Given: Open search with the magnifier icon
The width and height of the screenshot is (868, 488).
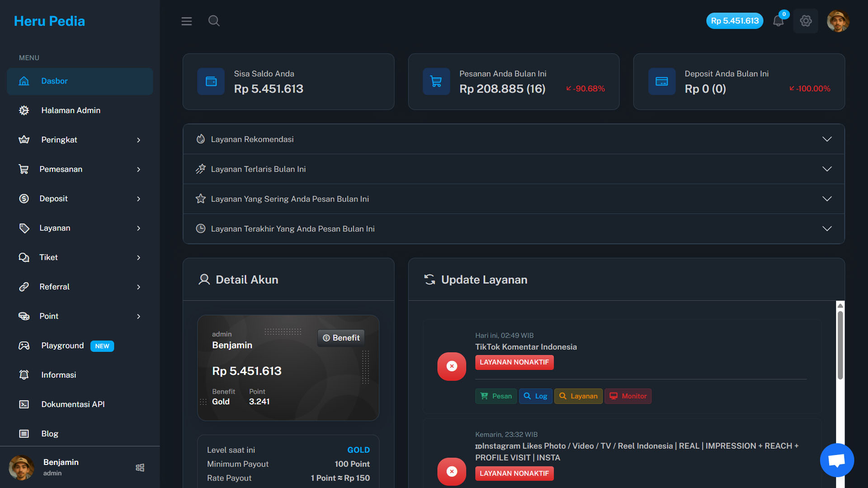Looking at the screenshot, I should (x=214, y=21).
